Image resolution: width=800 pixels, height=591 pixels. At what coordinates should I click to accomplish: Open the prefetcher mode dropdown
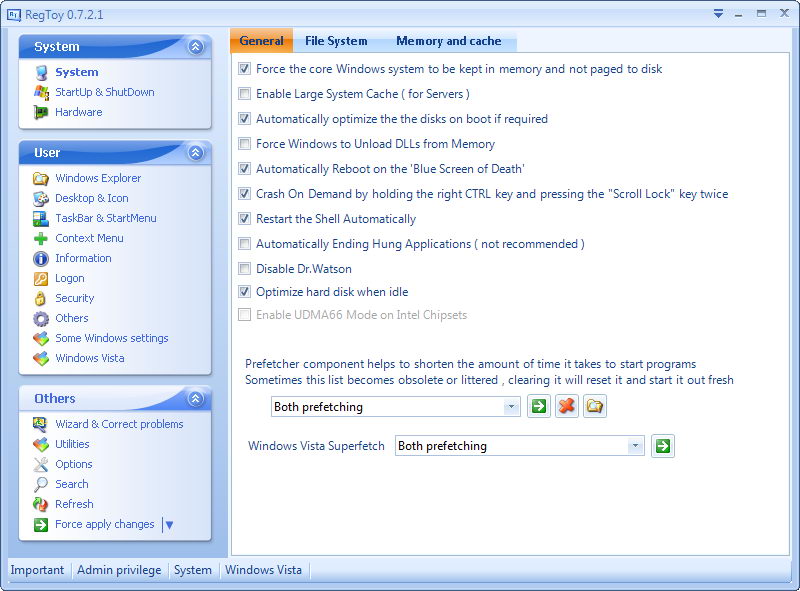click(x=511, y=407)
